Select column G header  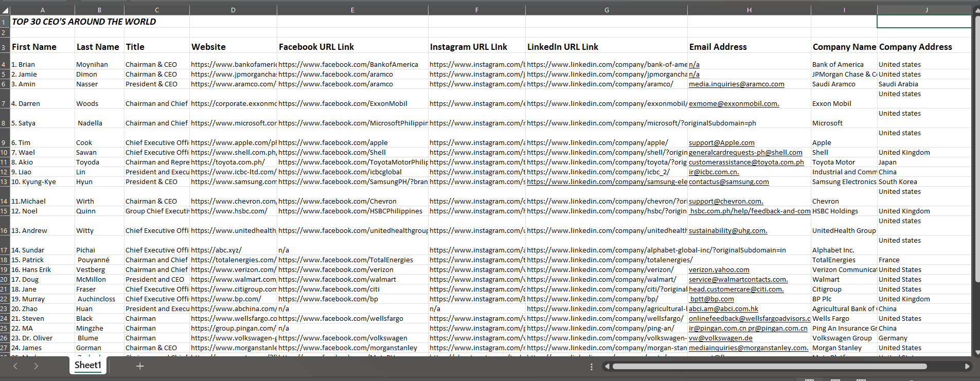607,10
